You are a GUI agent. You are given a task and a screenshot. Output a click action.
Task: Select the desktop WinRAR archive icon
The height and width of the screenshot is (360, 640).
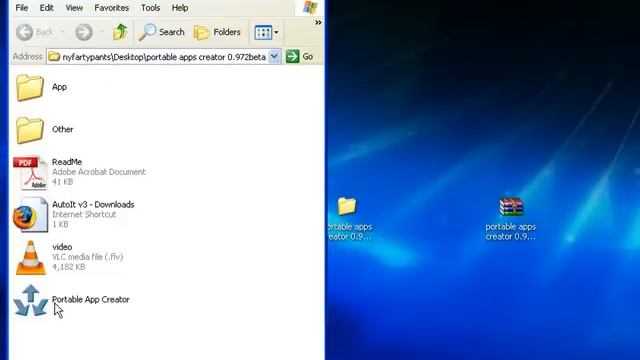point(511,207)
